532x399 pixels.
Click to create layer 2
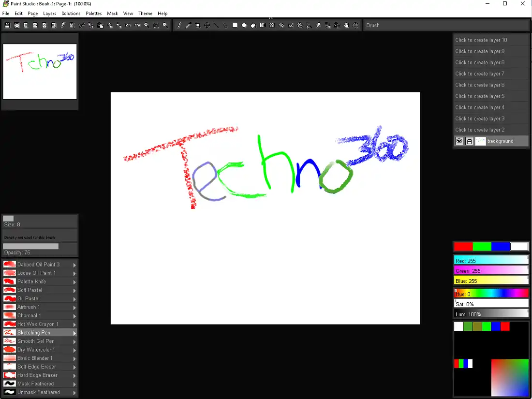tap(490, 130)
